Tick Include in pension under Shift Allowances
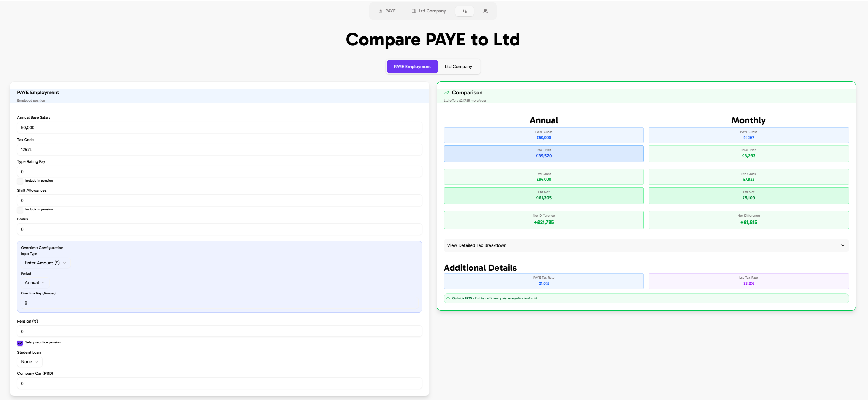Image resolution: width=868 pixels, height=400 pixels. pyautogui.click(x=20, y=210)
